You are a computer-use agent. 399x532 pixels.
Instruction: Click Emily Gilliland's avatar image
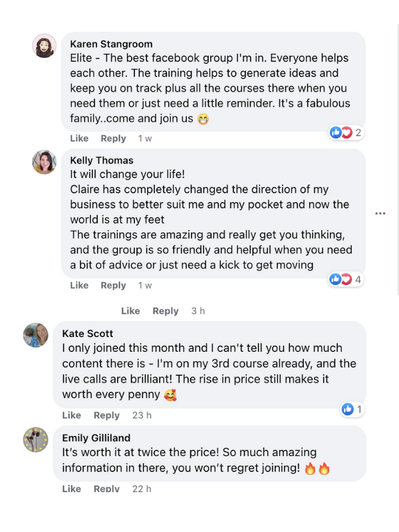(36, 440)
